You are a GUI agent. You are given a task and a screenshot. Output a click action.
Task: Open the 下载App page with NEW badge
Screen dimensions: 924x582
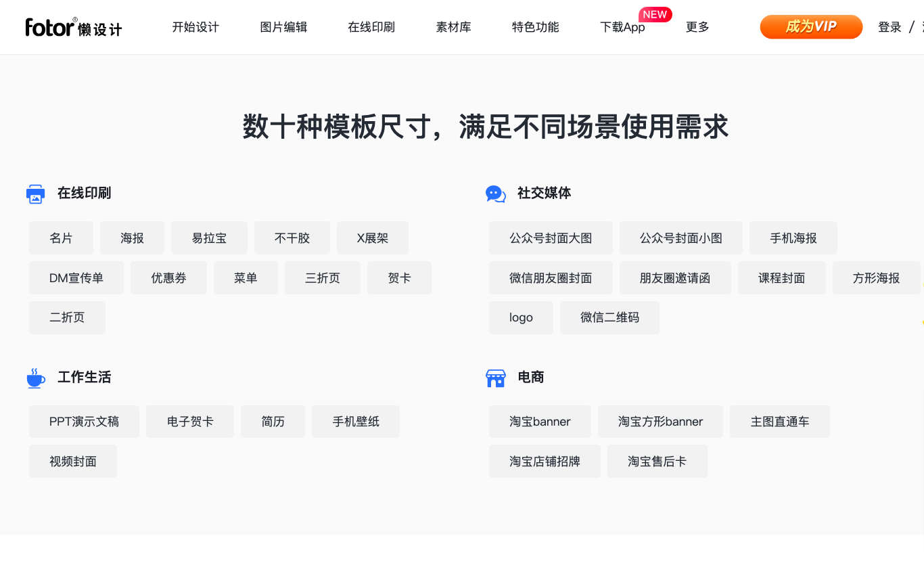[622, 27]
